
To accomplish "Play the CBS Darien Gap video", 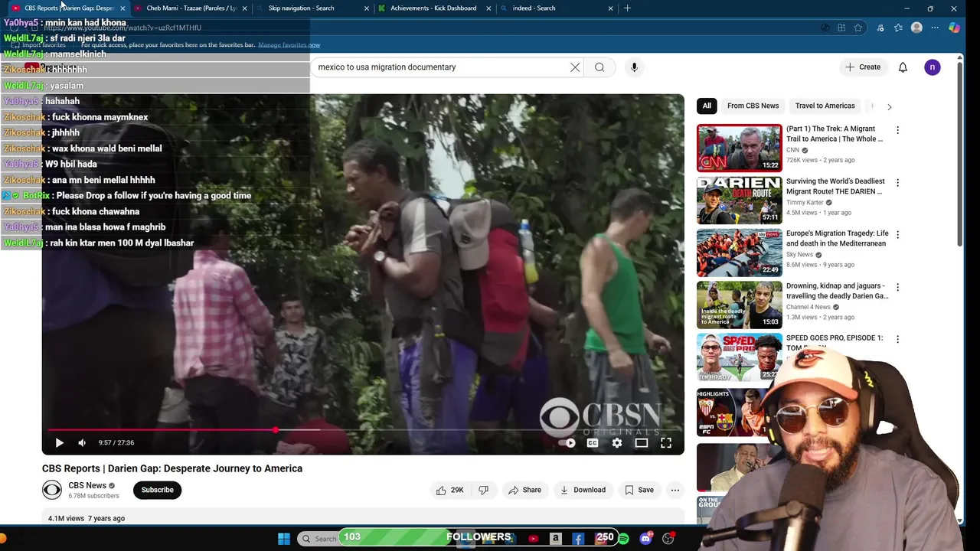I will click(x=59, y=442).
